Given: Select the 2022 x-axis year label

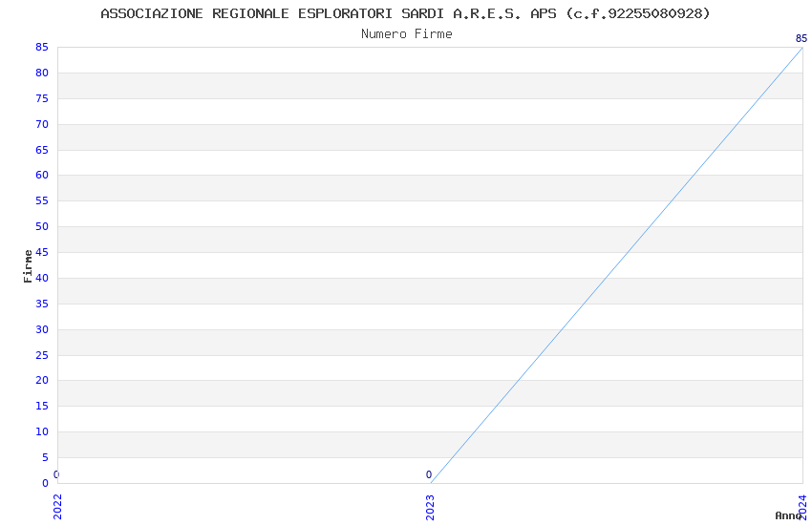Looking at the screenshot, I should coord(57,507).
